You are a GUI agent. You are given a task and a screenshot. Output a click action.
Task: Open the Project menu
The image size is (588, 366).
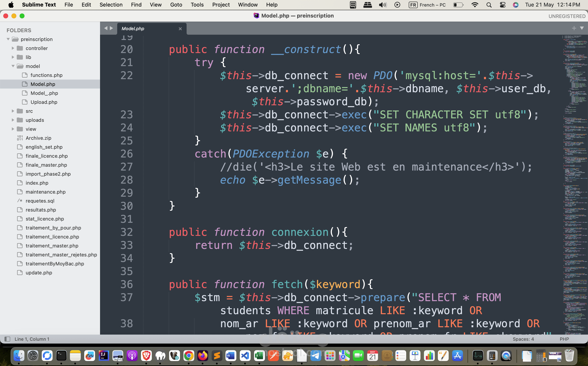(x=221, y=5)
